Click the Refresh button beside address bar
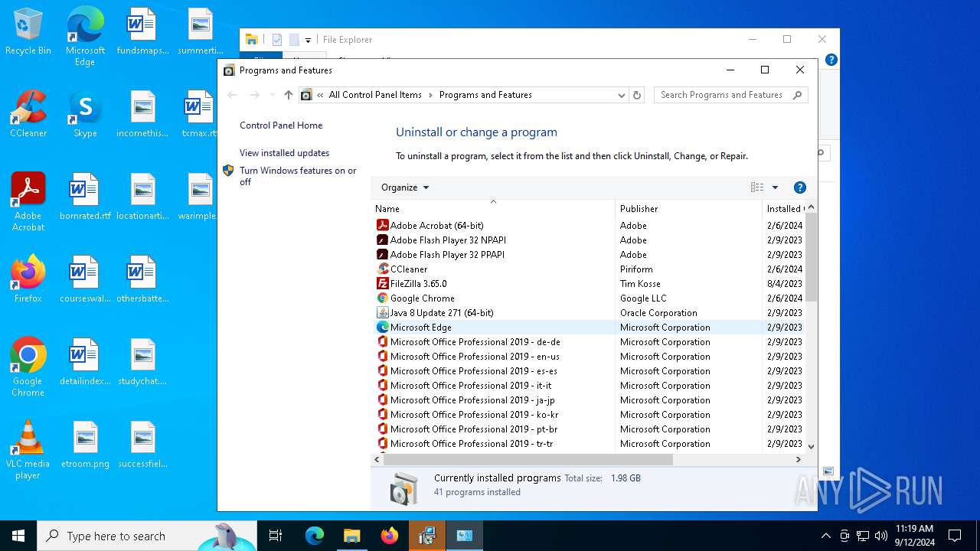The image size is (980, 551). tap(636, 95)
